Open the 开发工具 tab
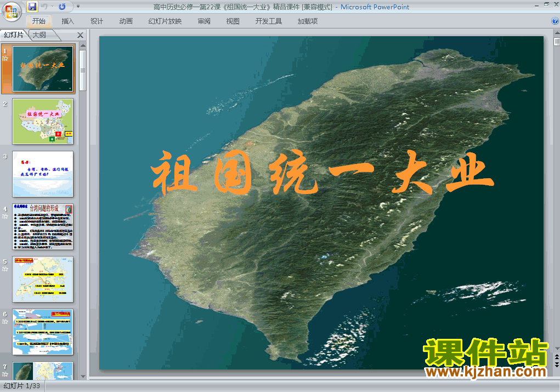 click(269, 21)
